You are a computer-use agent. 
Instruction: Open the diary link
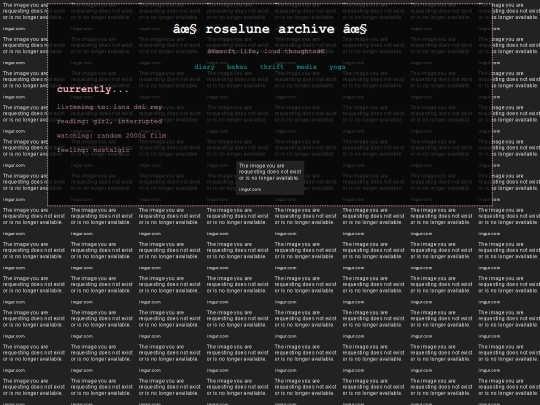tap(204, 67)
